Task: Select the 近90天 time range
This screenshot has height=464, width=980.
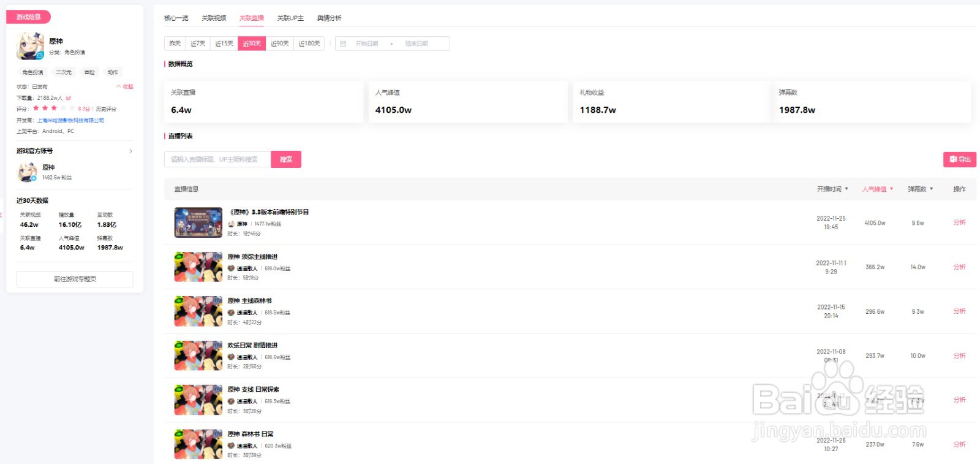Action: click(x=279, y=44)
